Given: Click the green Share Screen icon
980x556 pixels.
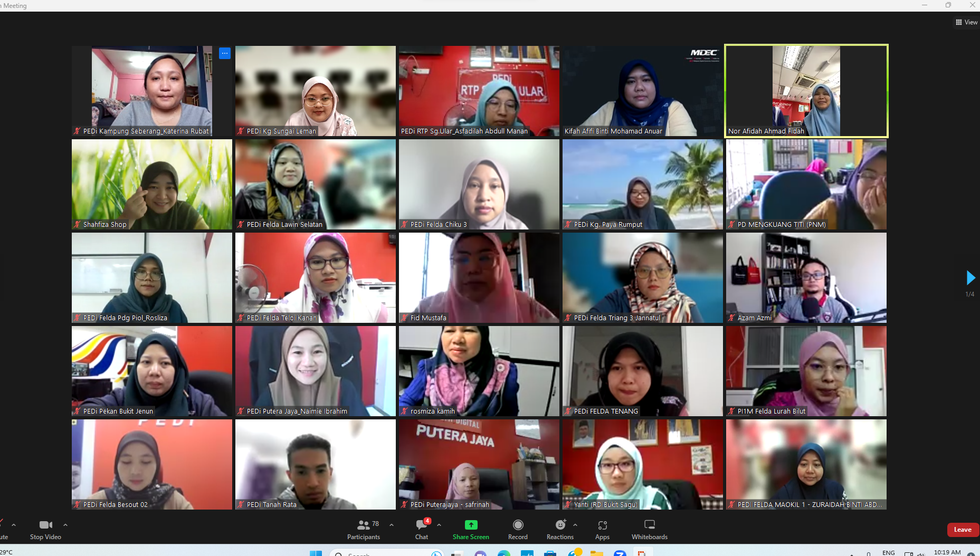Looking at the screenshot, I should pyautogui.click(x=471, y=525).
